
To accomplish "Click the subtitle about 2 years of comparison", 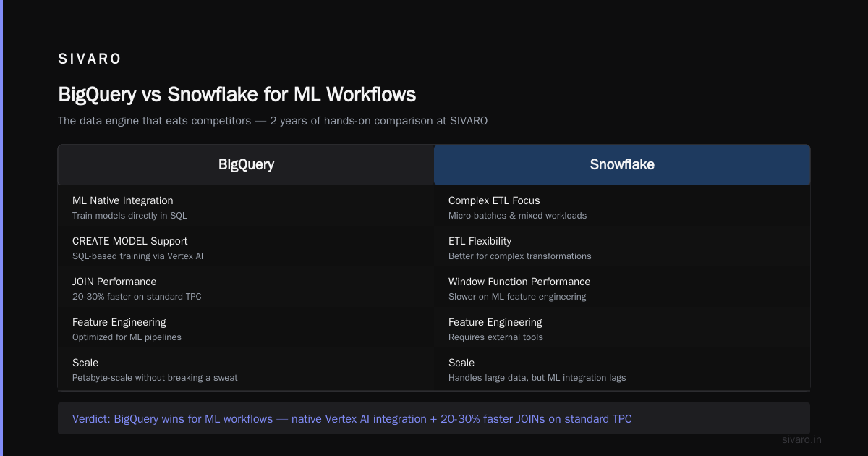I will click(x=273, y=121).
